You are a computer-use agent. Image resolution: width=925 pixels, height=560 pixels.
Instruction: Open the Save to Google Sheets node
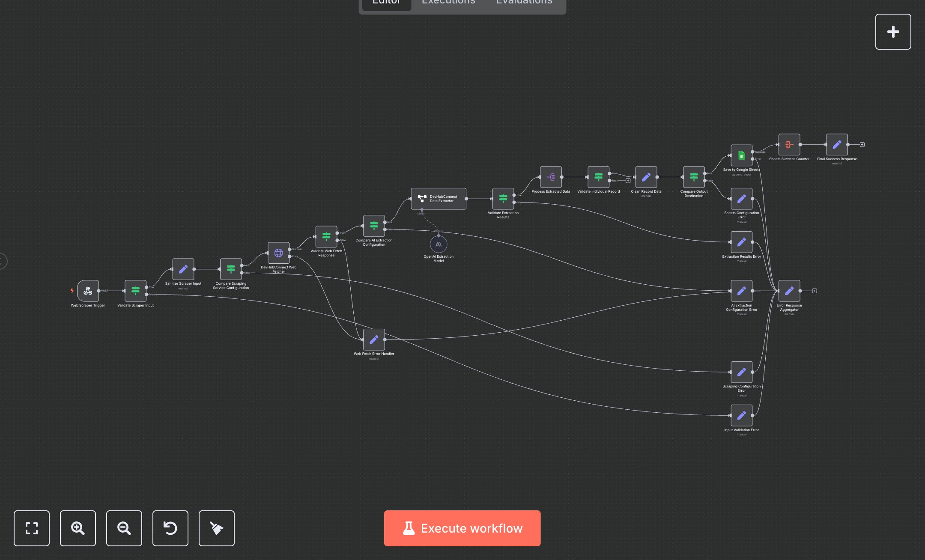coord(741,156)
